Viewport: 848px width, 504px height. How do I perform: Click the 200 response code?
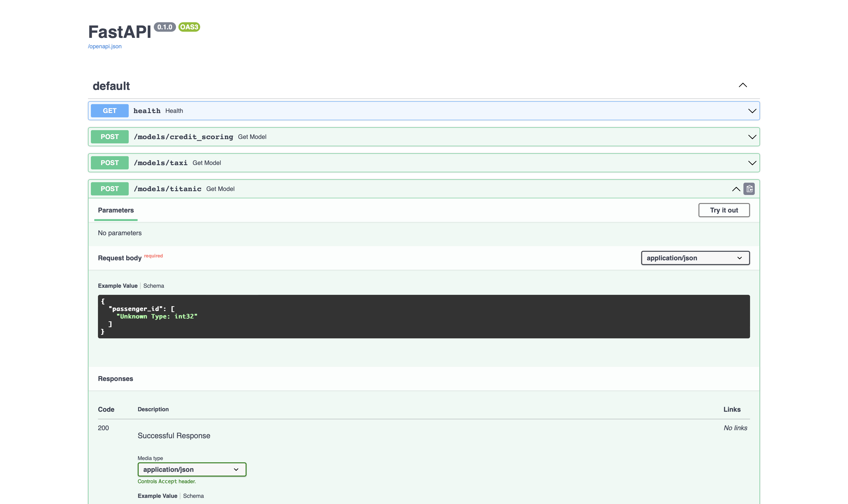coord(103,428)
